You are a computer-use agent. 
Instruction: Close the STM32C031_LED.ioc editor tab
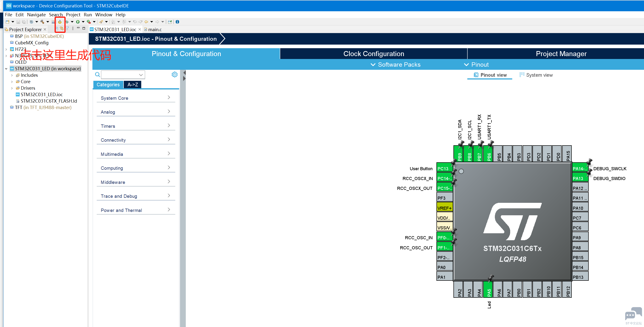pos(140,29)
